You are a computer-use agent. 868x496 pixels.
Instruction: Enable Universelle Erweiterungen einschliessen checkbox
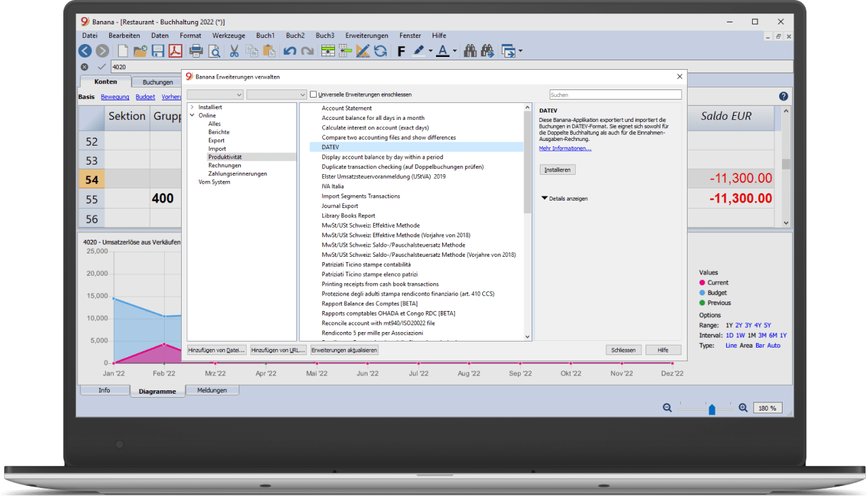pos(313,95)
